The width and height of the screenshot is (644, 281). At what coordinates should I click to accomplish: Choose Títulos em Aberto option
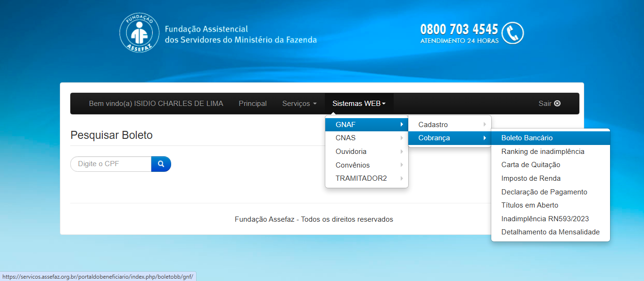pos(550,205)
